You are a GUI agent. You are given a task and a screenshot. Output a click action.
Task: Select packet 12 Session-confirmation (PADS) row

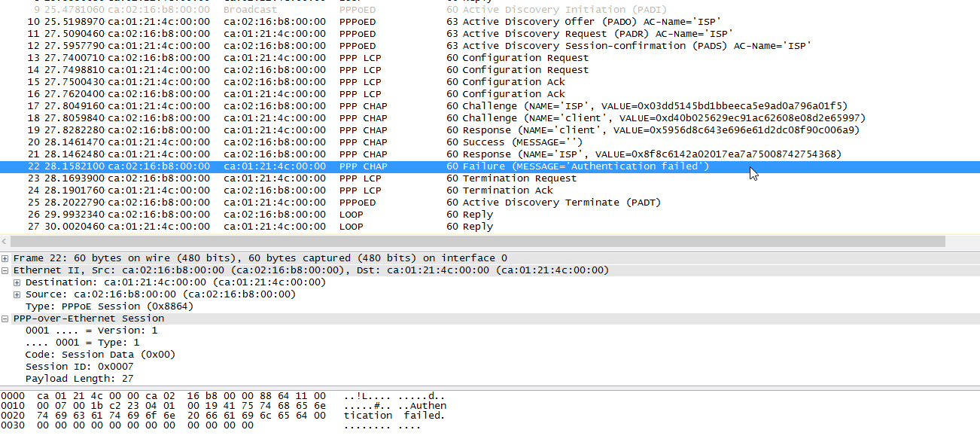[x=490, y=46]
